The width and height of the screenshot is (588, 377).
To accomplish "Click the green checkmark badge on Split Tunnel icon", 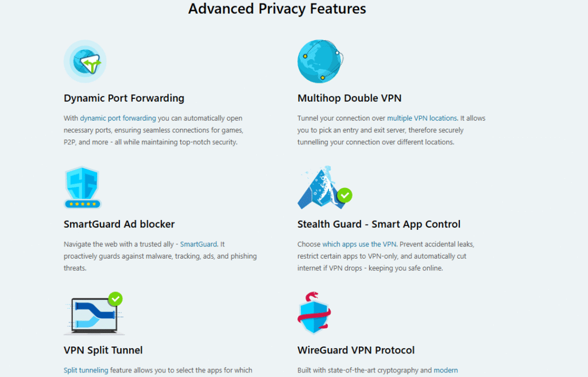I will pos(115,299).
